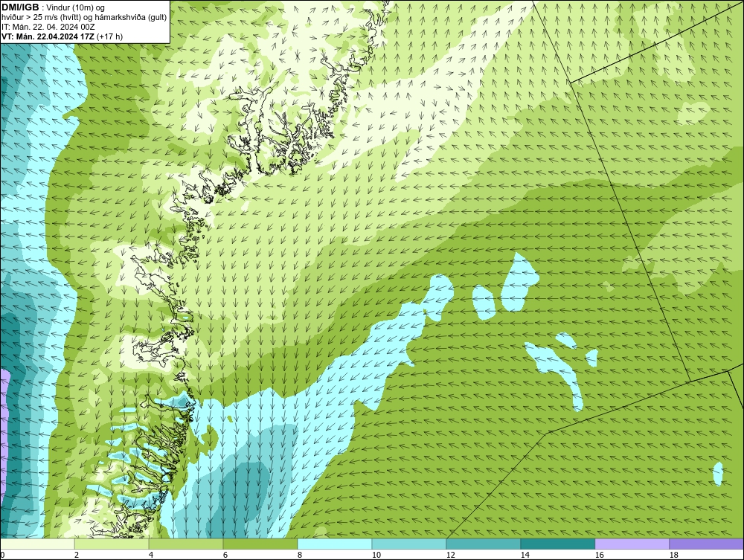Click the 14–16 m/s dark teal legend swatch

click(558, 544)
